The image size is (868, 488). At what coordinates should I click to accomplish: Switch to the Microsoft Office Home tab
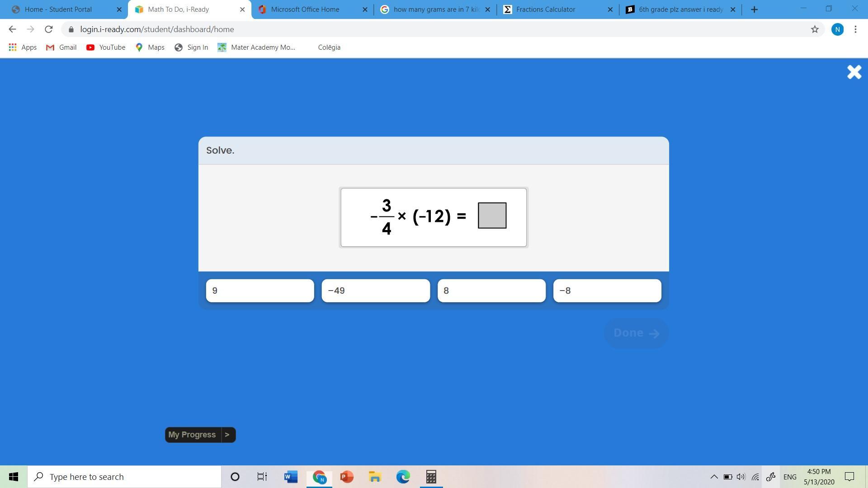305,9
